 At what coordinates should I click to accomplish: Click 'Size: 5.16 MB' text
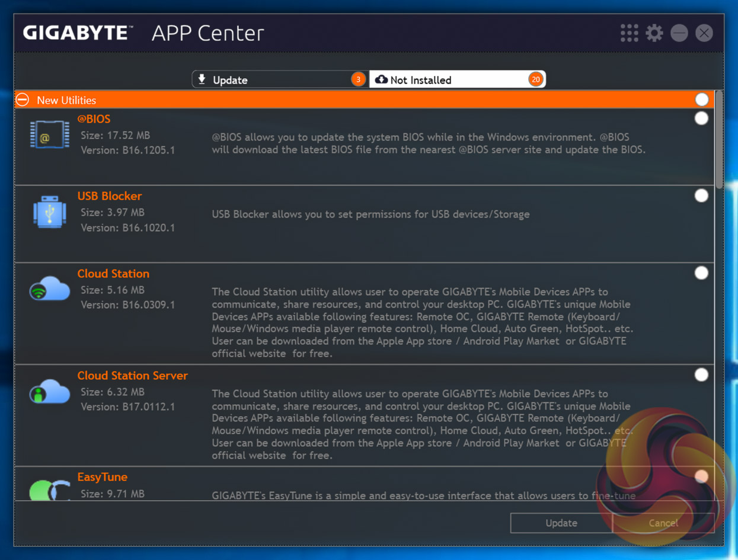tap(113, 290)
